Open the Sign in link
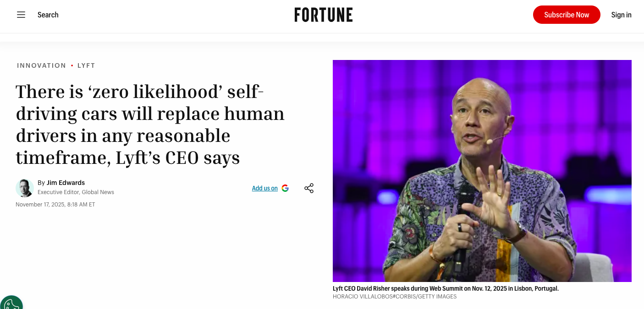 coord(621,15)
